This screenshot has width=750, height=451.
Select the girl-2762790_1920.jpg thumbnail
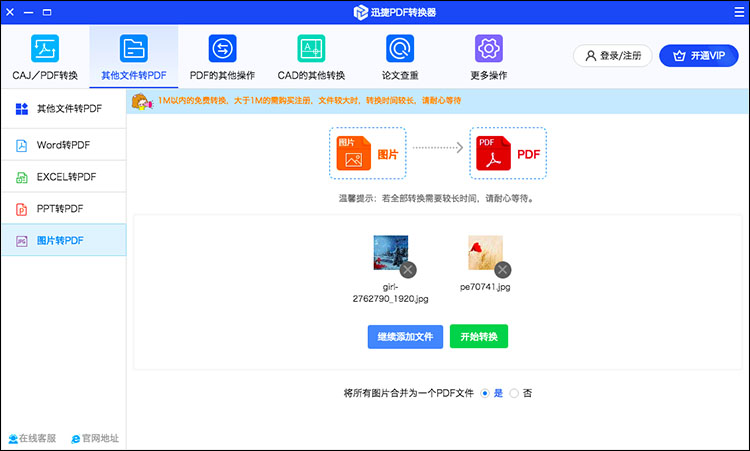(x=391, y=253)
